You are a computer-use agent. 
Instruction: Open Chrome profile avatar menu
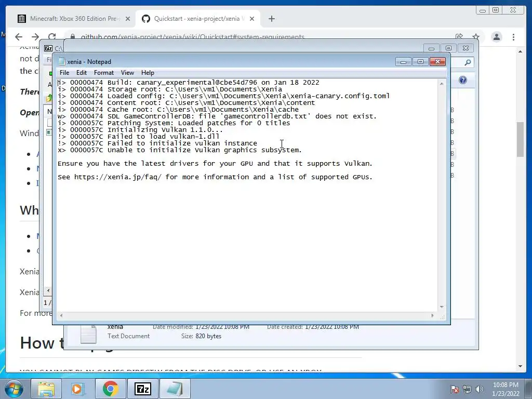(x=496, y=37)
